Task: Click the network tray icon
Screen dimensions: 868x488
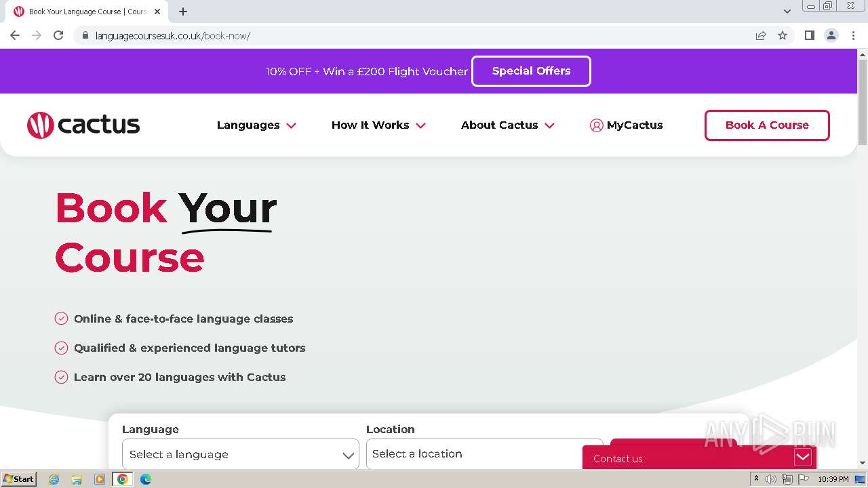Action: pyautogui.click(x=787, y=479)
